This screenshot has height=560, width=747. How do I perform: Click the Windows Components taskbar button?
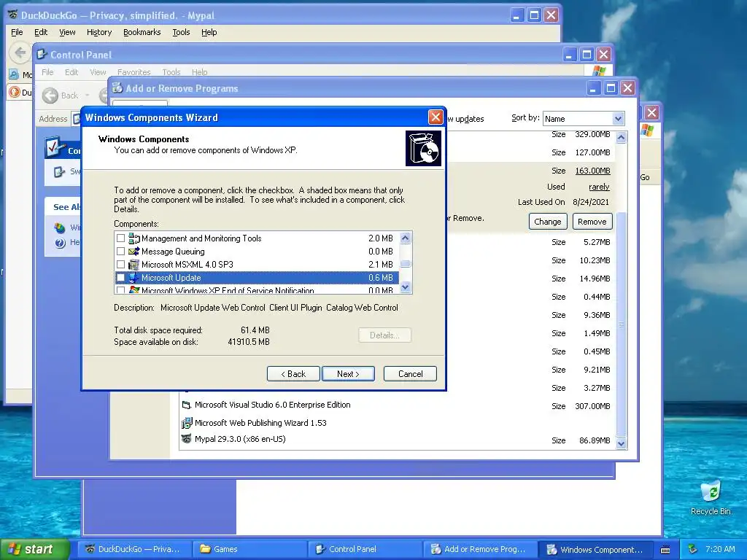click(x=595, y=549)
